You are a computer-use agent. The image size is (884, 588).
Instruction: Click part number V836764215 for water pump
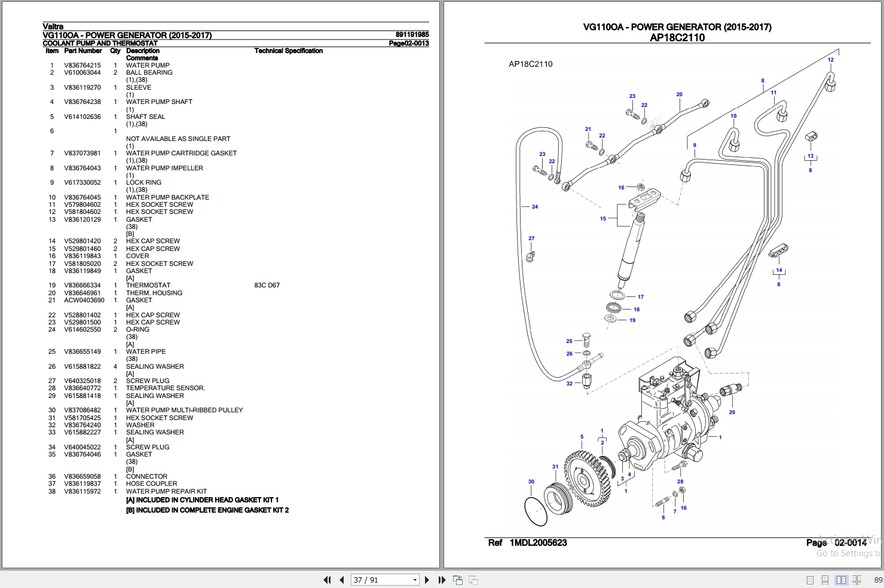82,65
